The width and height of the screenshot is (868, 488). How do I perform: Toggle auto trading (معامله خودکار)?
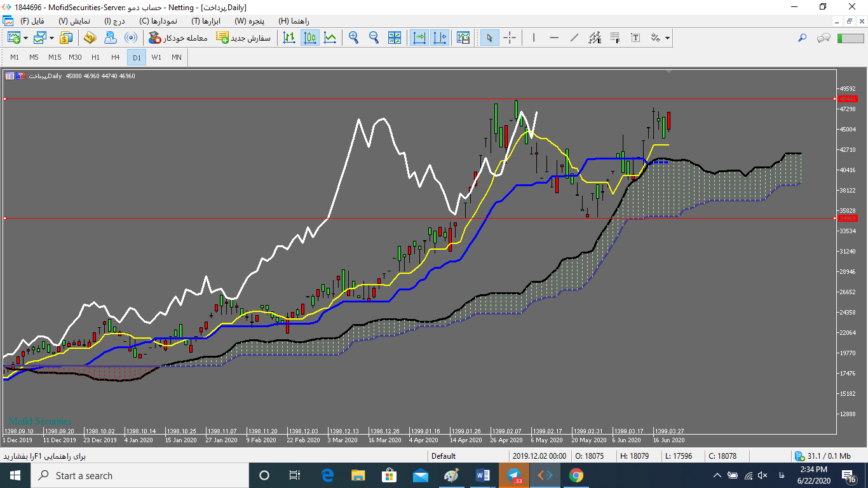coord(178,37)
